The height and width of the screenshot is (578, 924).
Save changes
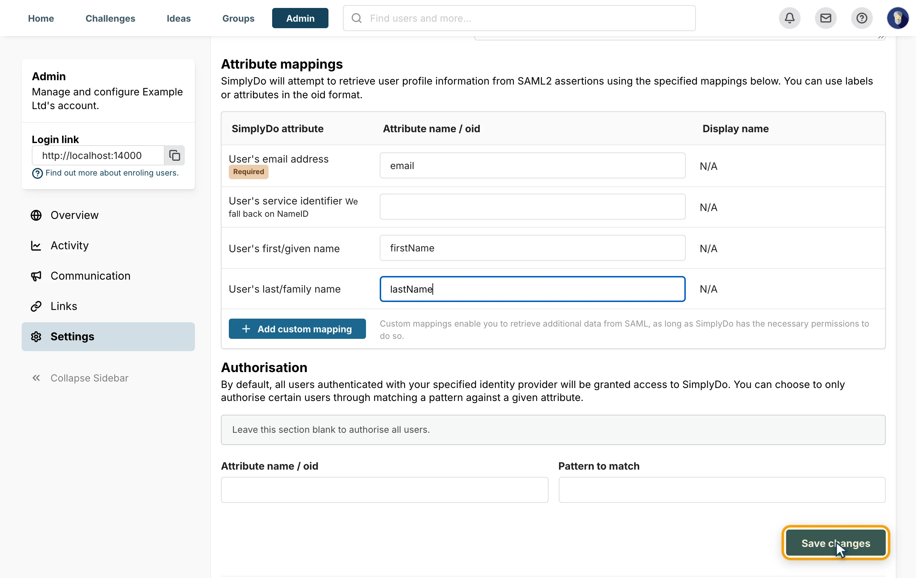click(836, 543)
